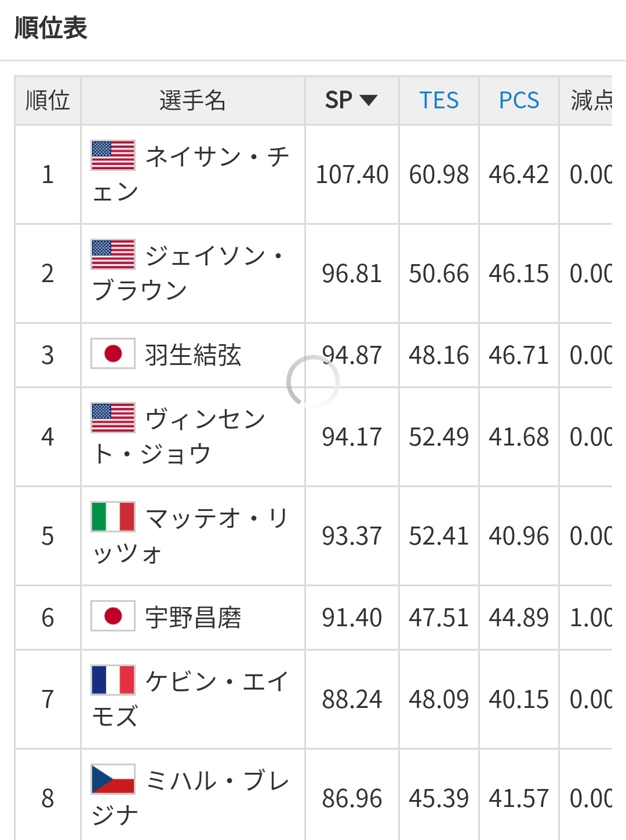Click the Italy flag beside マッテオ・リッツォ
The image size is (626, 840).
pyautogui.click(x=113, y=517)
